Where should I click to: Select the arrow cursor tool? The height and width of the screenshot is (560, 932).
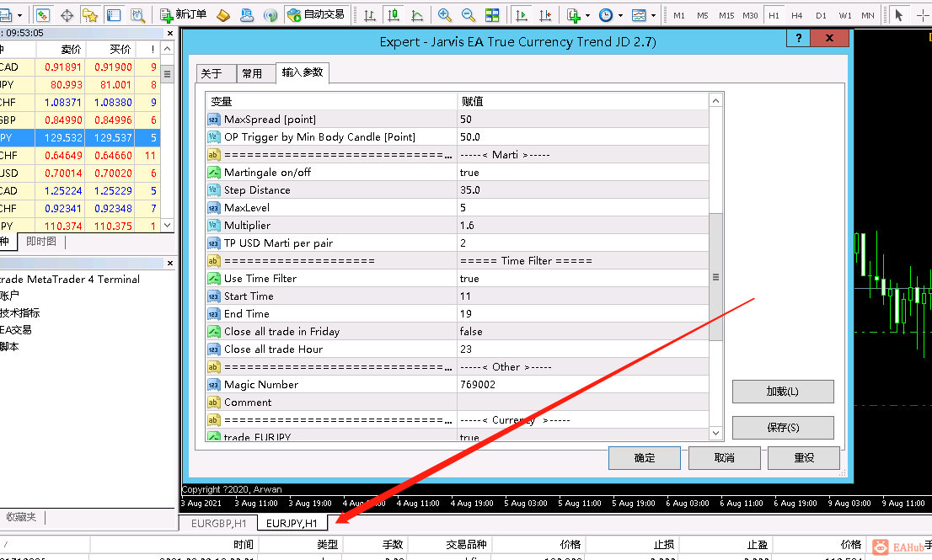pyautogui.click(x=898, y=15)
